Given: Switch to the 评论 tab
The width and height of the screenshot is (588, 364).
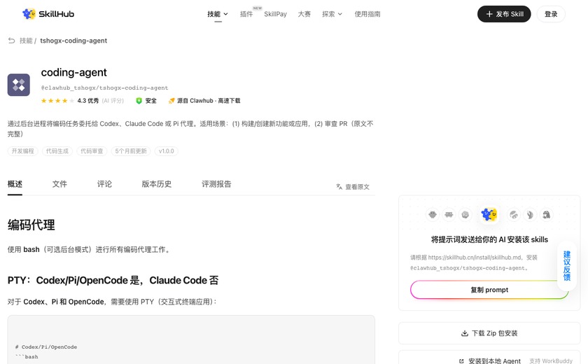Looking at the screenshot, I should click(104, 184).
